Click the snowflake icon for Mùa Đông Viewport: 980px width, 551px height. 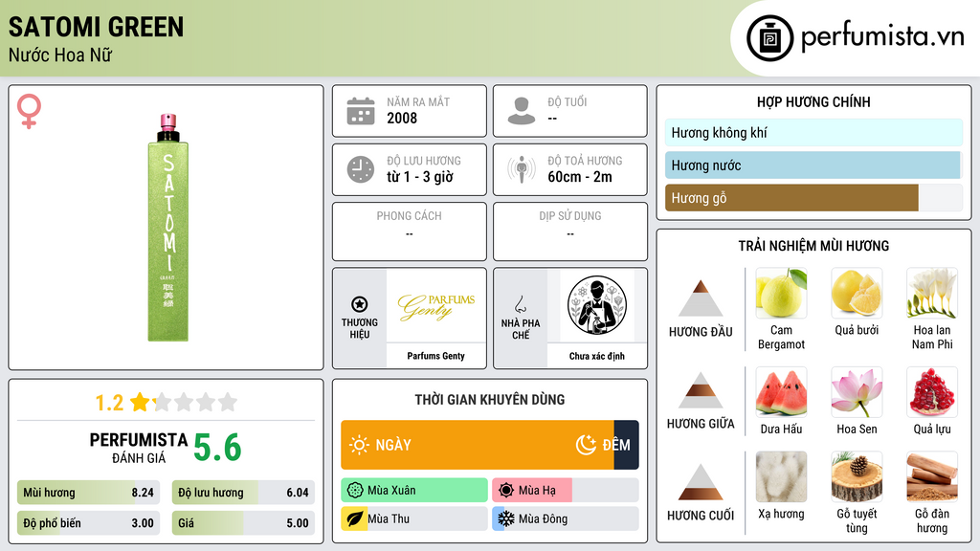506,518
